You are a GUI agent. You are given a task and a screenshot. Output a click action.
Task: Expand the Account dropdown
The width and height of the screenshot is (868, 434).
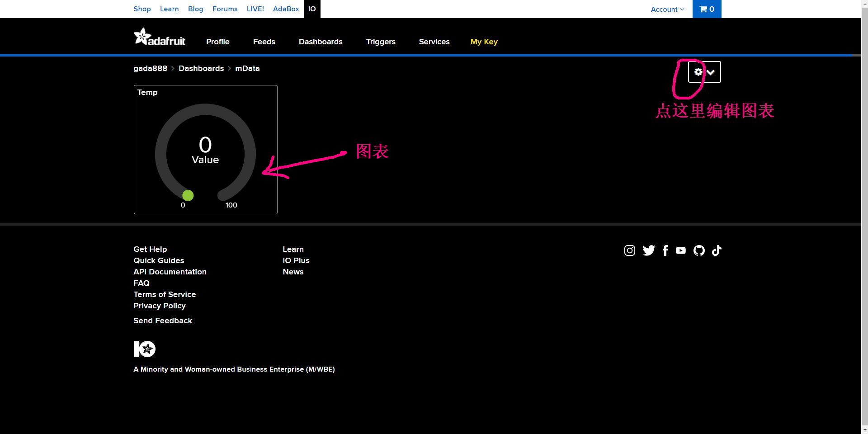(668, 9)
